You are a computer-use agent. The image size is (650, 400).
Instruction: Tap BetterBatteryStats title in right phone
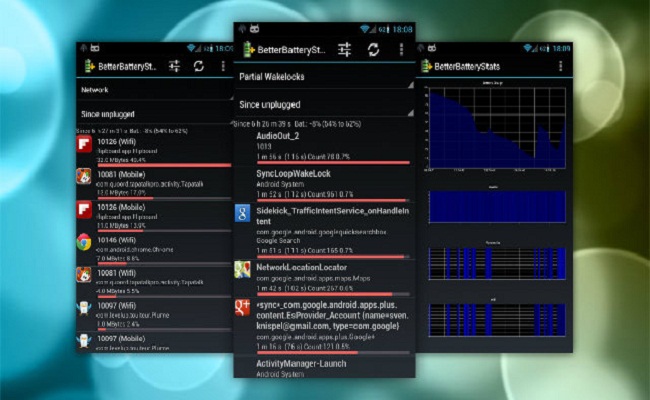(467, 66)
